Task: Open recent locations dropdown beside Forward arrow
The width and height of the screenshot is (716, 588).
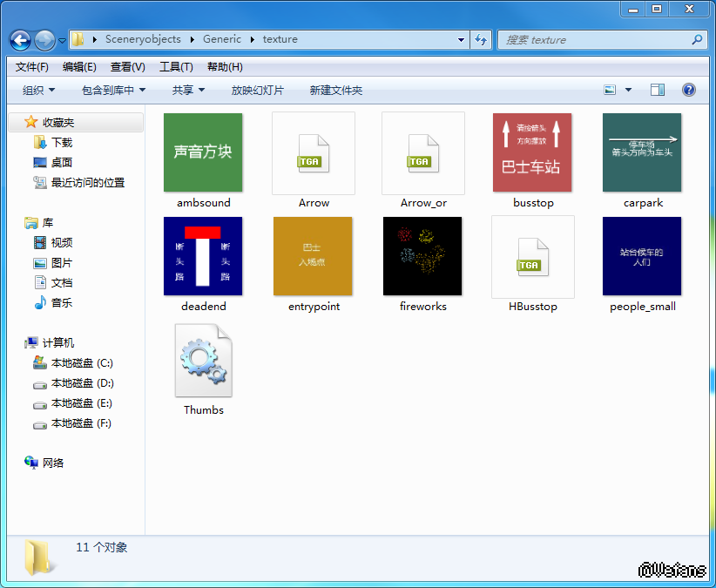Action: [62, 41]
